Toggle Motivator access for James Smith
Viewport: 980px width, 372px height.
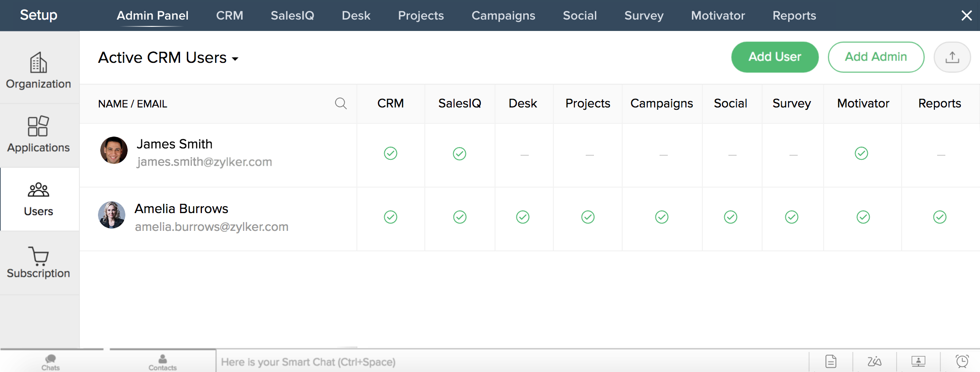(x=861, y=153)
